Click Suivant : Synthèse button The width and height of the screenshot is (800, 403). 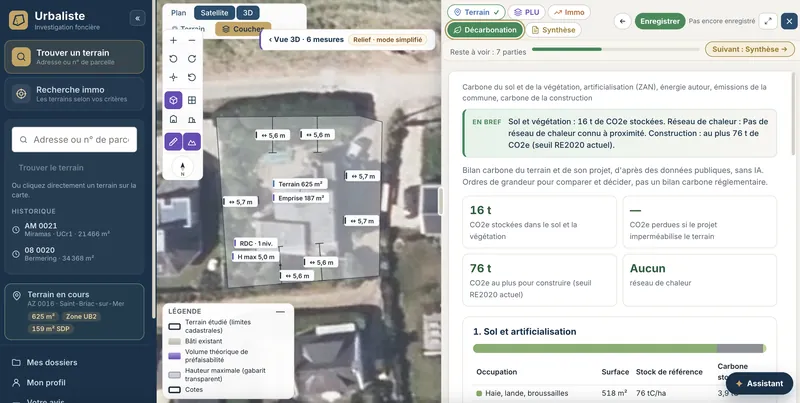749,49
